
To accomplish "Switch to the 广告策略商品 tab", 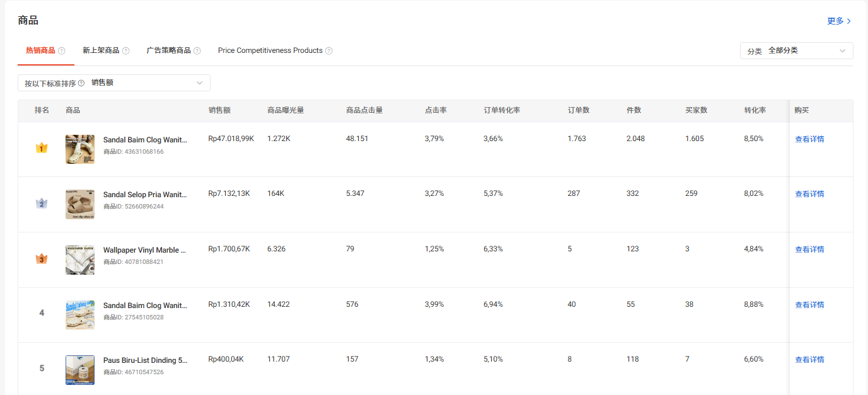I will click(x=168, y=50).
